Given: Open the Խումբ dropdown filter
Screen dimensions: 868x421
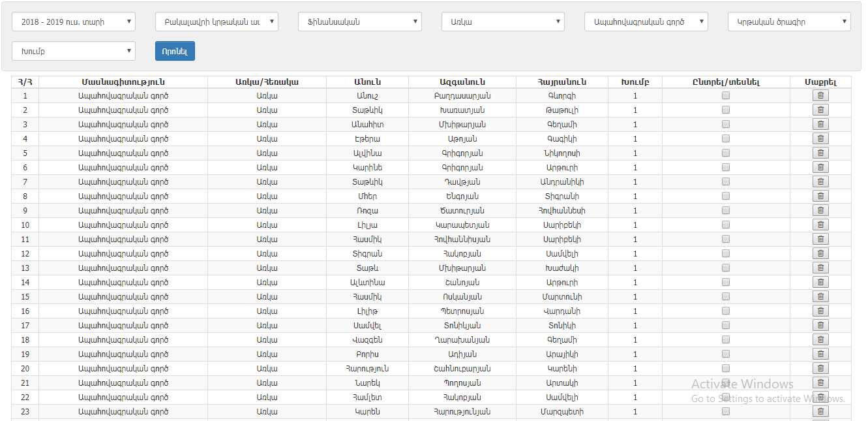Looking at the screenshot, I should pyautogui.click(x=74, y=51).
